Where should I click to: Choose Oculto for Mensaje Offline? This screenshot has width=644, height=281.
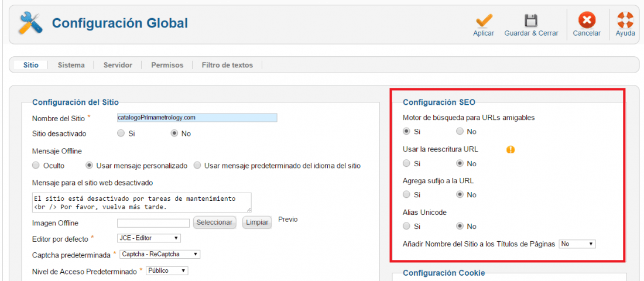click(36, 166)
